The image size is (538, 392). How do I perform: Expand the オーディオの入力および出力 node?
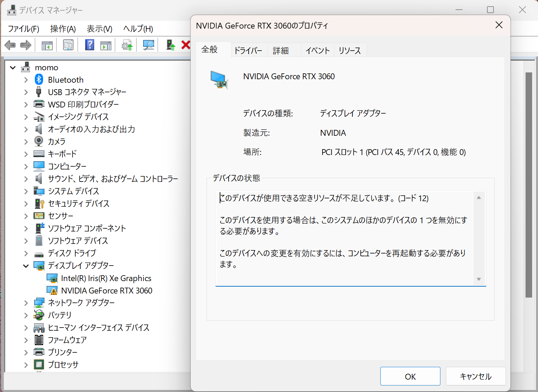pyautogui.click(x=26, y=130)
